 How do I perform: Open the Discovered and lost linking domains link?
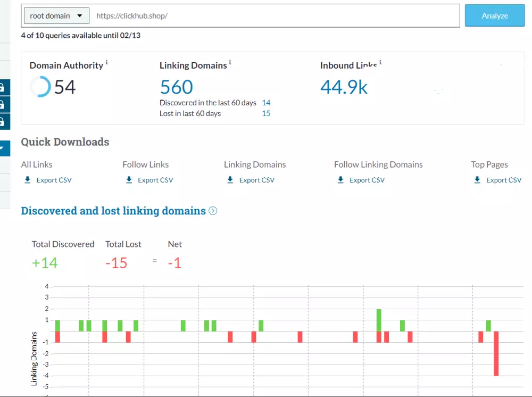click(x=113, y=211)
